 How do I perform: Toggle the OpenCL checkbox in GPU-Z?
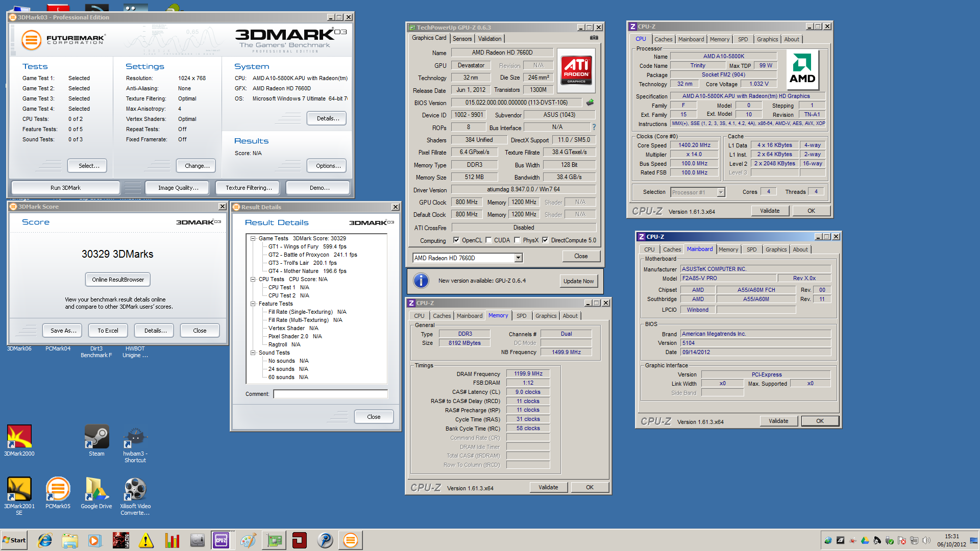(457, 240)
